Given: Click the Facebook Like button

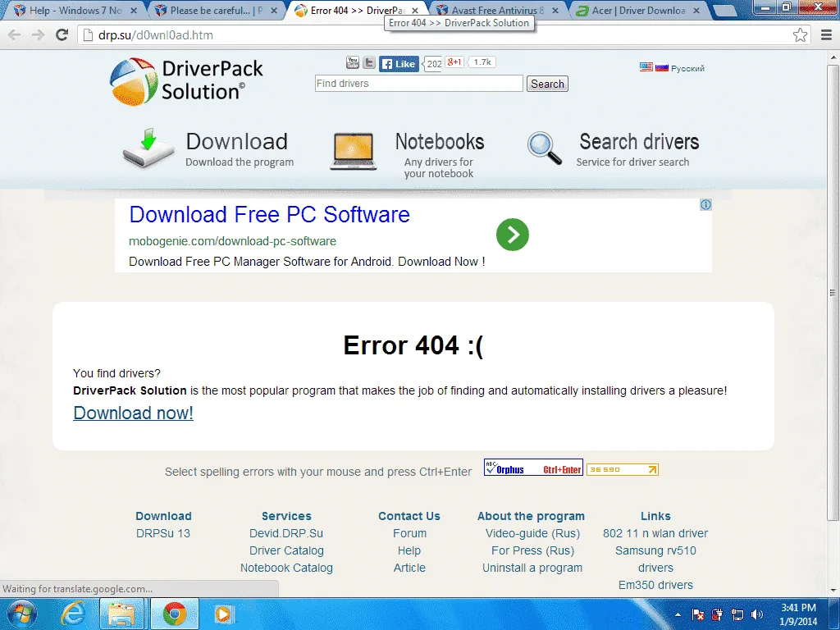Looking at the screenshot, I should pyautogui.click(x=399, y=64).
